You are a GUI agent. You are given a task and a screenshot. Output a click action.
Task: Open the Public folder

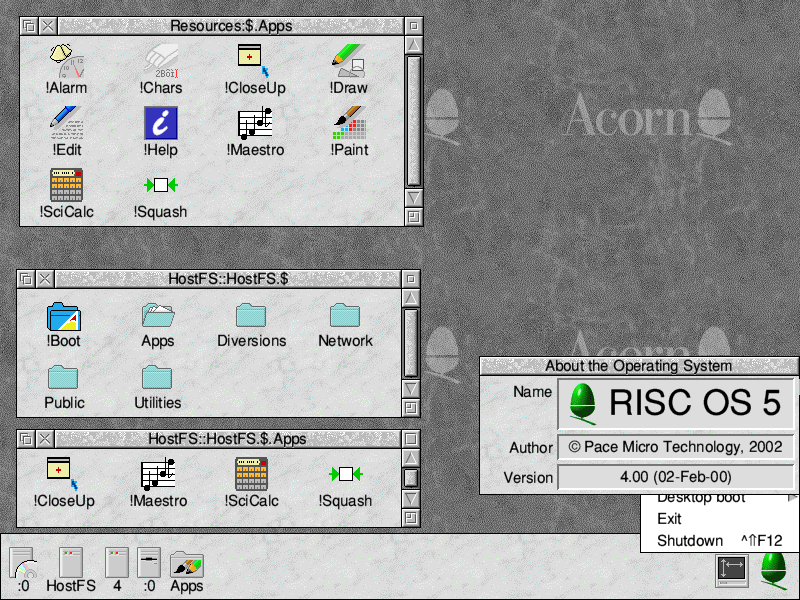tap(64, 387)
